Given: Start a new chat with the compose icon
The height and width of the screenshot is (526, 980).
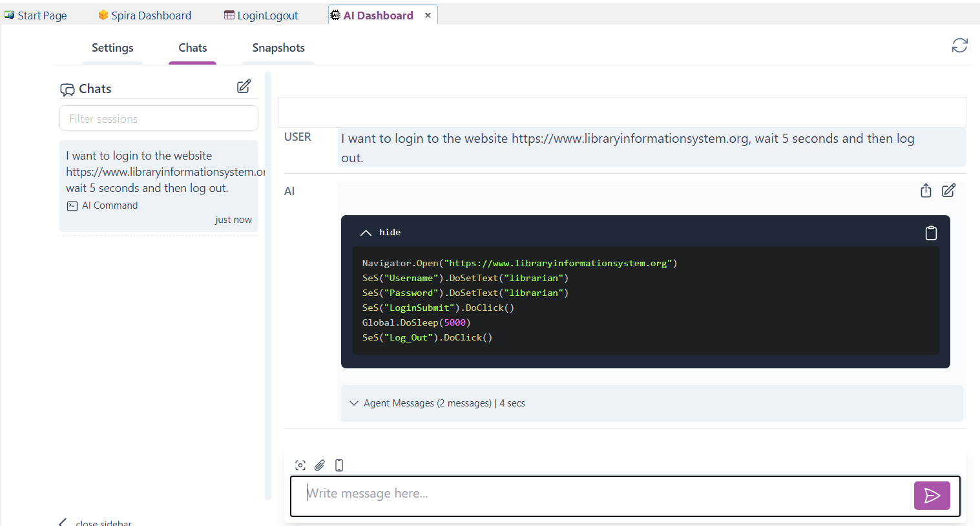Looking at the screenshot, I should tap(244, 86).
